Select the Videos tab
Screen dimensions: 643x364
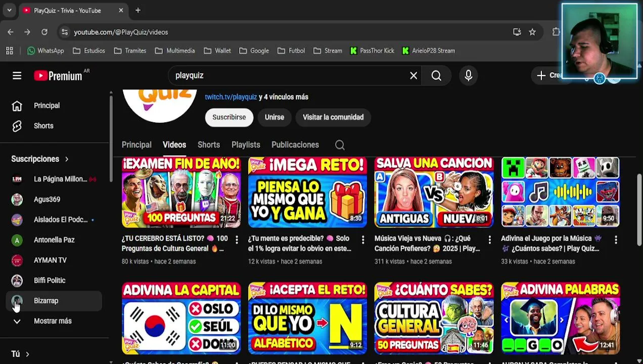(174, 145)
